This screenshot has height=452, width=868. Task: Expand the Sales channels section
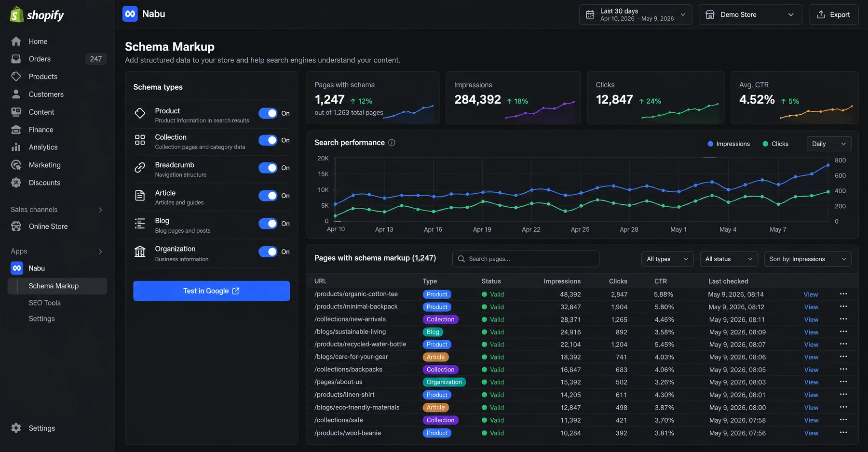pyautogui.click(x=100, y=210)
